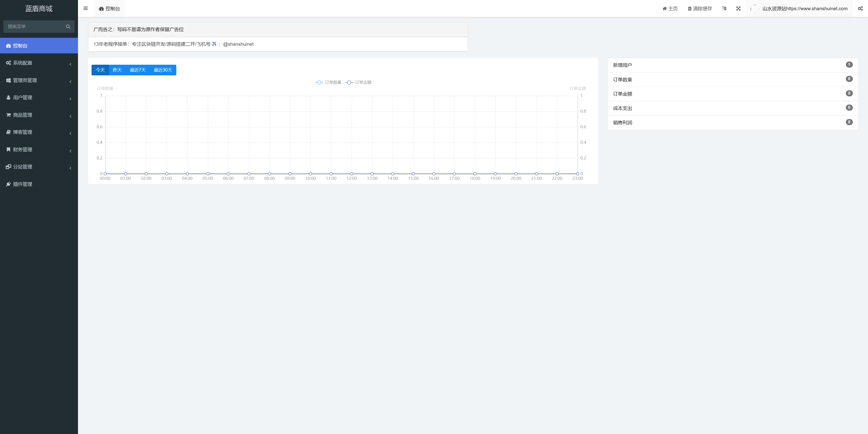Screen dimensions: 868x434
Task: Open 插件管理 plugin management menu
Action: point(23,184)
